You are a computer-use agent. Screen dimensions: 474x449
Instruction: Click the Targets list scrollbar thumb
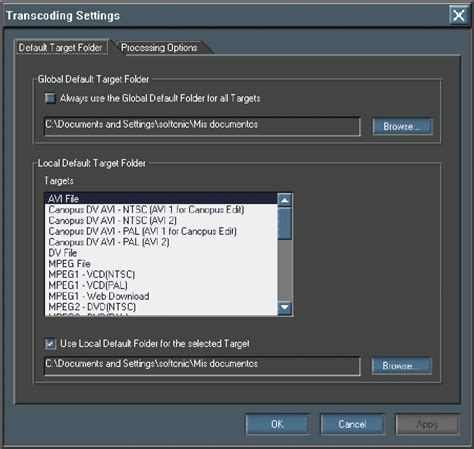coord(285,223)
